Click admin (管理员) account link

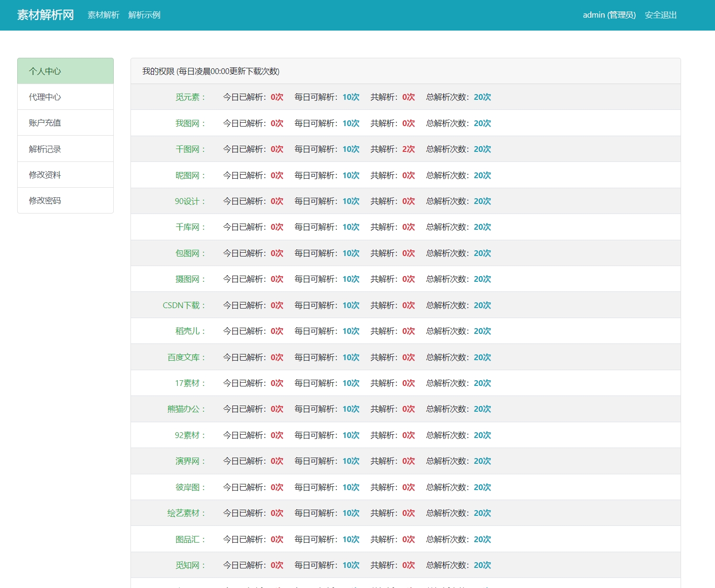(x=609, y=15)
